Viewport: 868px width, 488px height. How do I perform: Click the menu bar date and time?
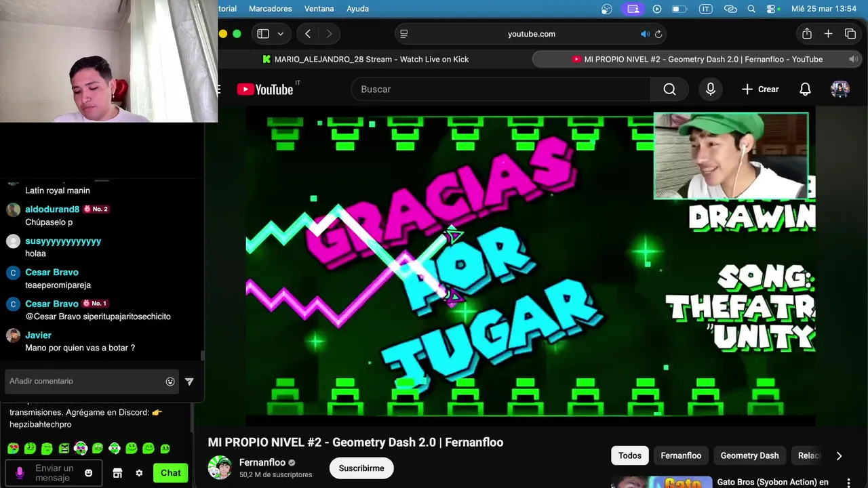[x=824, y=9]
